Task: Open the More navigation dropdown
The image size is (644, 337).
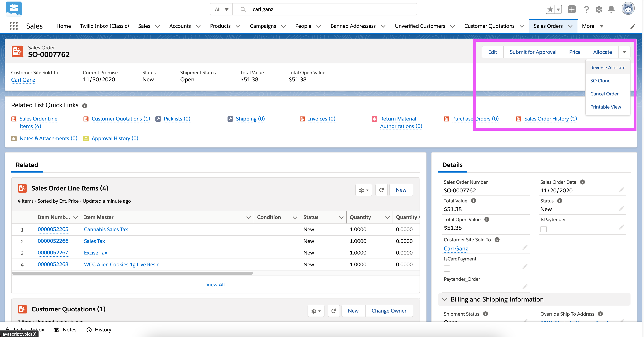Action: point(593,26)
